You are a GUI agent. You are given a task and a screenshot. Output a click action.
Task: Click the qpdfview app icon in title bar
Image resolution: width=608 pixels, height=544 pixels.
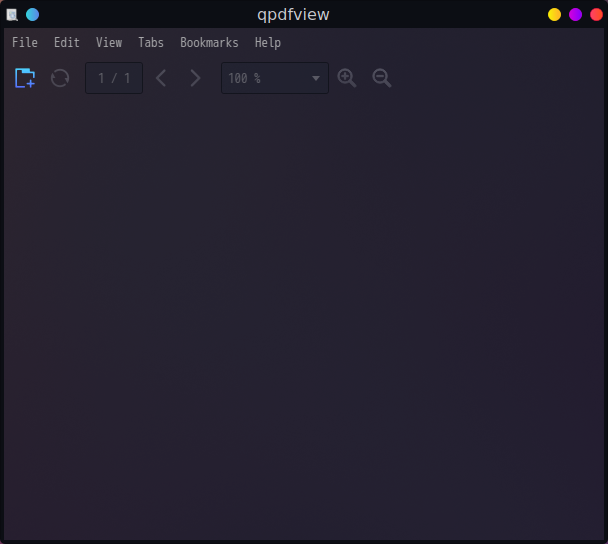(x=12, y=15)
